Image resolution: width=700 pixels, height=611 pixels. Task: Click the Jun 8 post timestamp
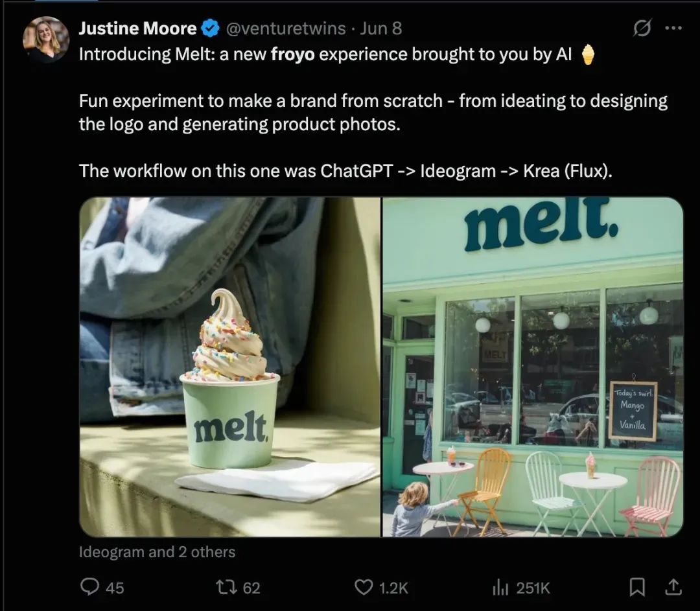point(381,29)
